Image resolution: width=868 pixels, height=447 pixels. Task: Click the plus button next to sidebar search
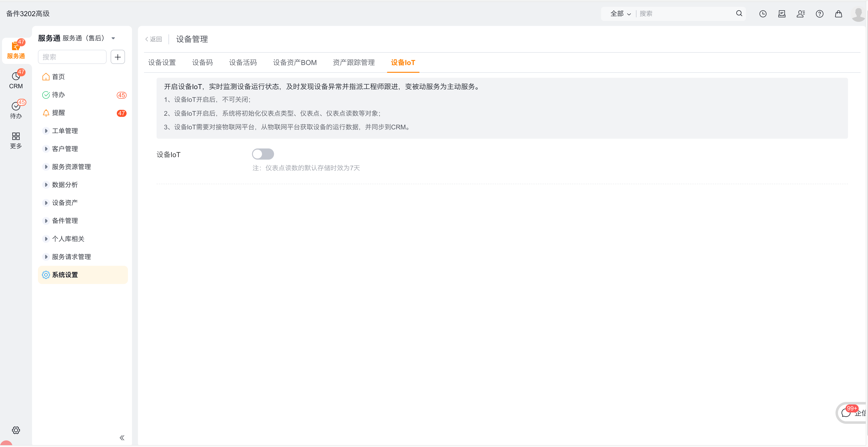(118, 57)
